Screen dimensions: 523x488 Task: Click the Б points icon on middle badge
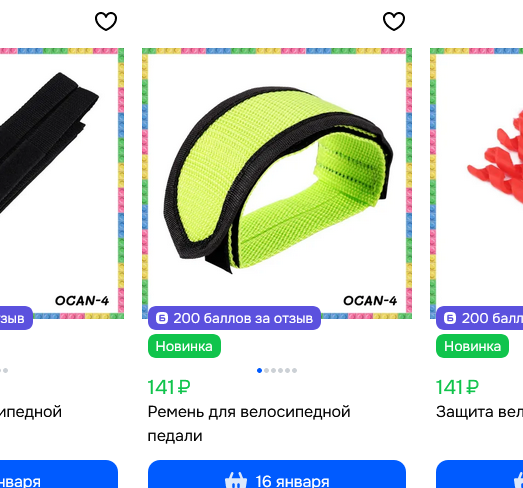162,318
